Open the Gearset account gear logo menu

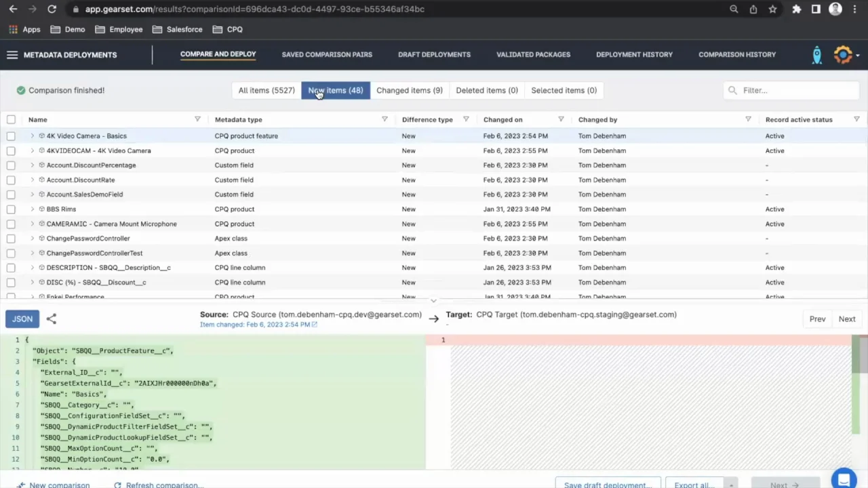(x=843, y=55)
